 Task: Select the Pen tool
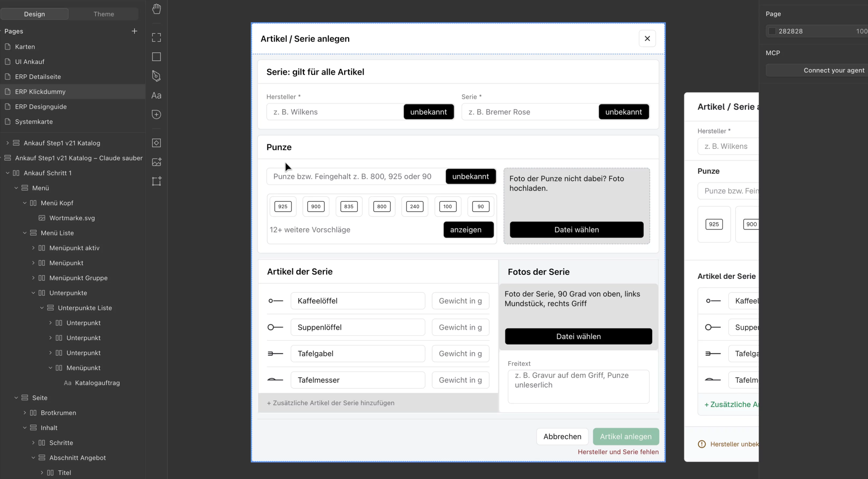click(x=156, y=76)
